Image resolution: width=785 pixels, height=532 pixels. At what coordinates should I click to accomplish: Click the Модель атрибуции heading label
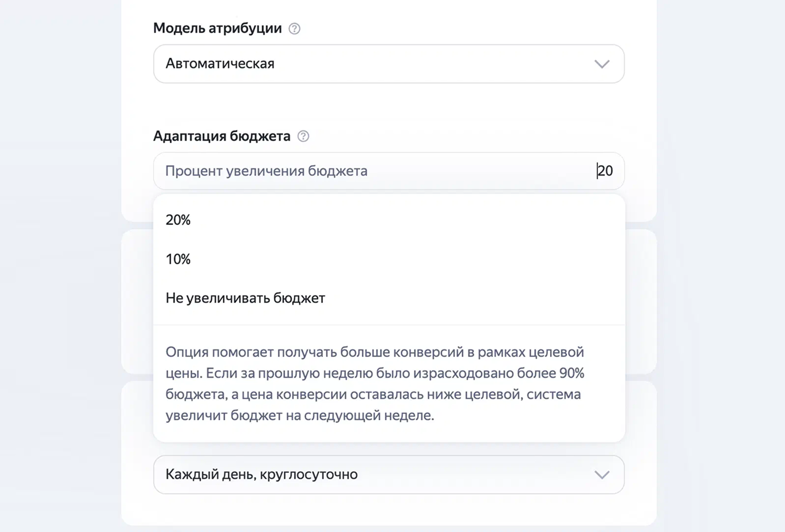pos(217,28)
